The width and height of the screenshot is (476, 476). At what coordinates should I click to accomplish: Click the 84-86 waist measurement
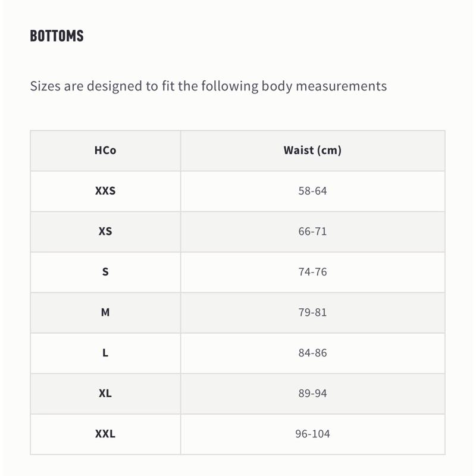[312, 353]
